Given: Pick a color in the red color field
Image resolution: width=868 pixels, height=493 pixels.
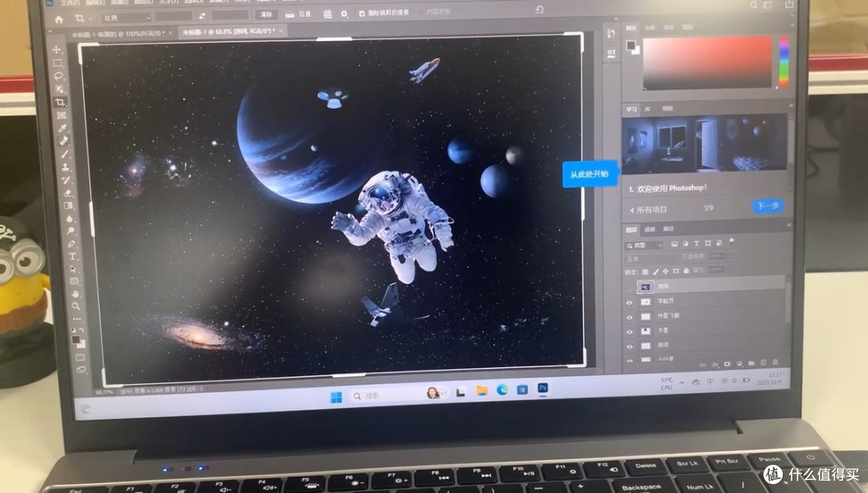Looking at the screenshot, I should pos(707,63).
